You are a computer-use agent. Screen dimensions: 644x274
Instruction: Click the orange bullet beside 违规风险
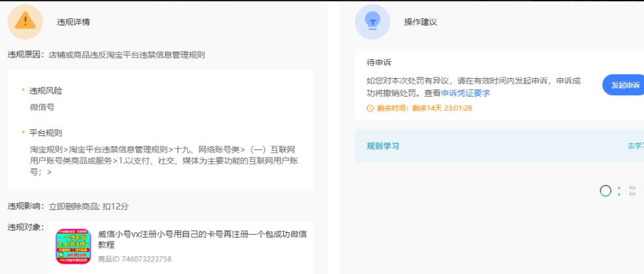click(23, 90)
